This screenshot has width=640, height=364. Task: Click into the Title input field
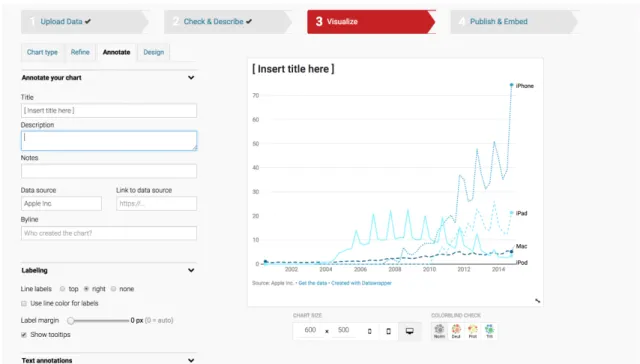coord(109,111)
